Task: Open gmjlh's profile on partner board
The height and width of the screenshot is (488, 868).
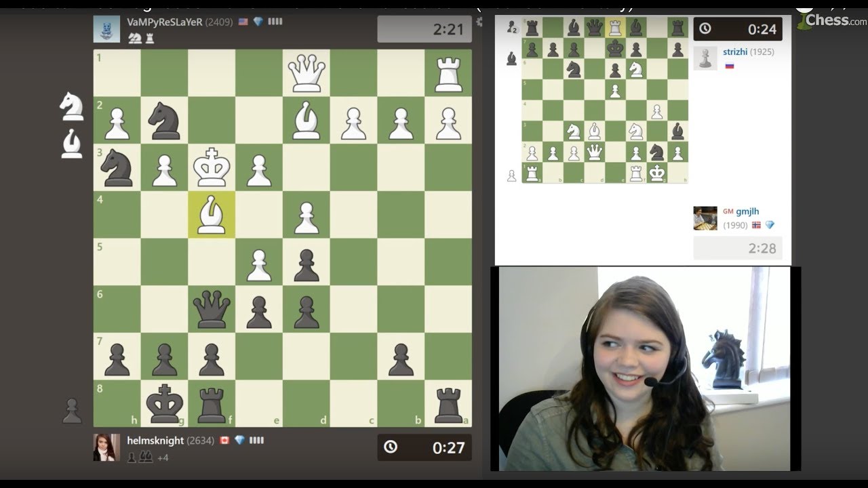Action: [x=747, y=211]
